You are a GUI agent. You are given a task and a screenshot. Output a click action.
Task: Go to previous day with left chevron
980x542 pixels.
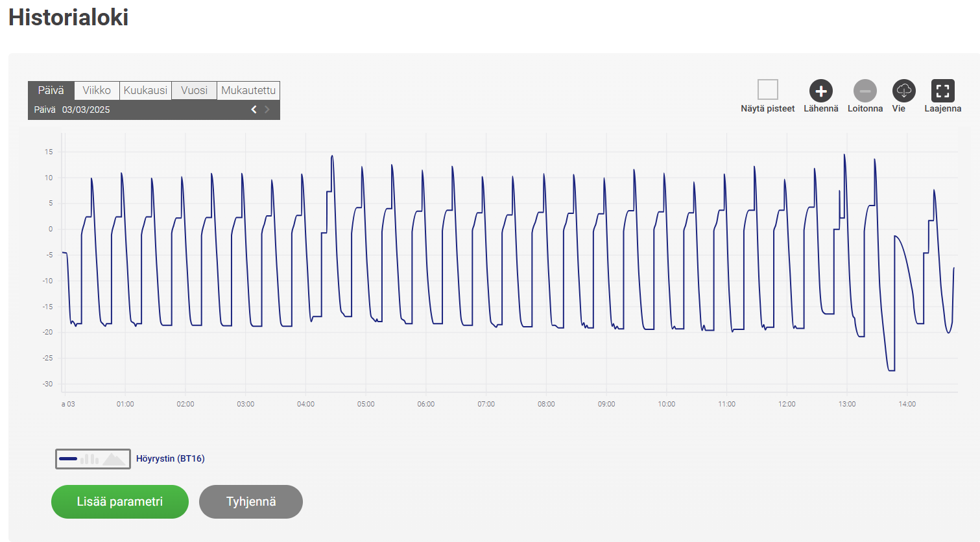(254, 110)
